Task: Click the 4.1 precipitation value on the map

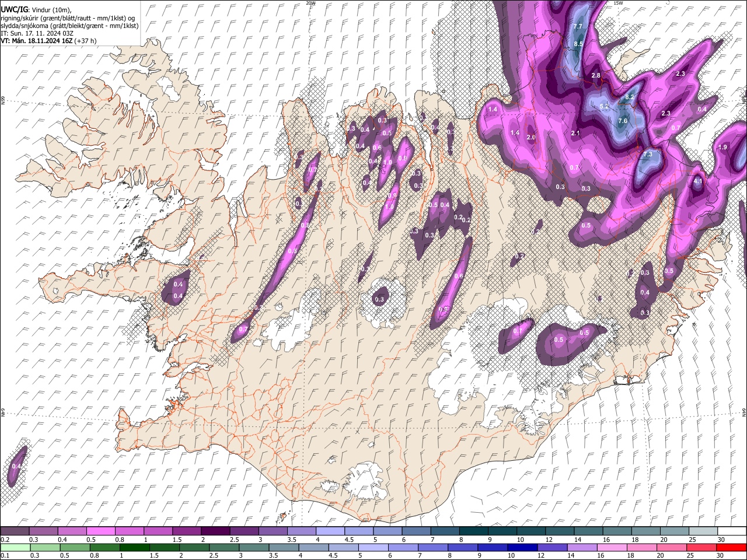Action: (x=698, y=181)
